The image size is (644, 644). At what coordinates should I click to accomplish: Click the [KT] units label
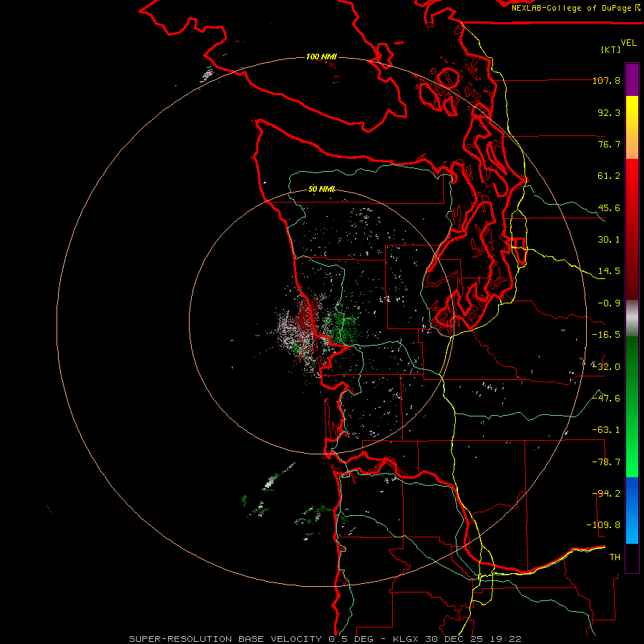tap(611, 49)
